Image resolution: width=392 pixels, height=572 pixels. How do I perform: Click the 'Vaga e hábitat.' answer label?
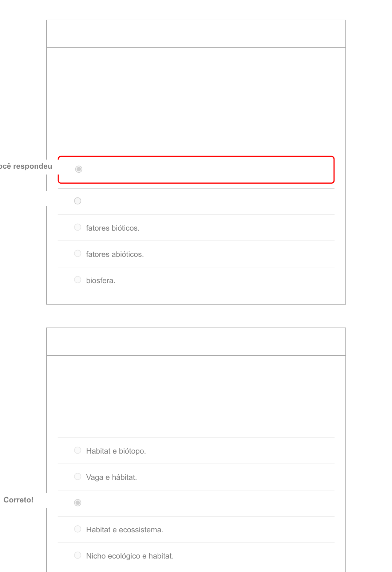112,477
